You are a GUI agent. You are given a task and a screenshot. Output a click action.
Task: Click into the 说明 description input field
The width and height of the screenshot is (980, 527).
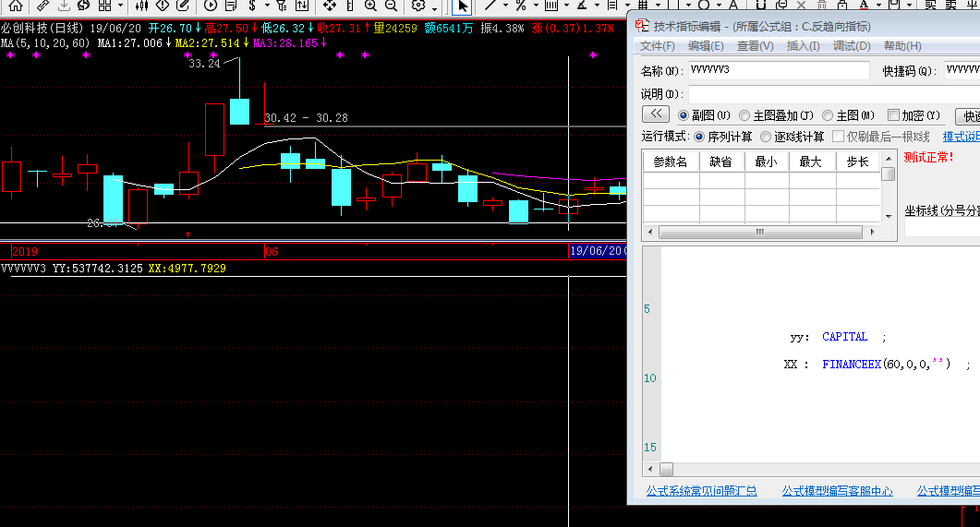(834, 94)
